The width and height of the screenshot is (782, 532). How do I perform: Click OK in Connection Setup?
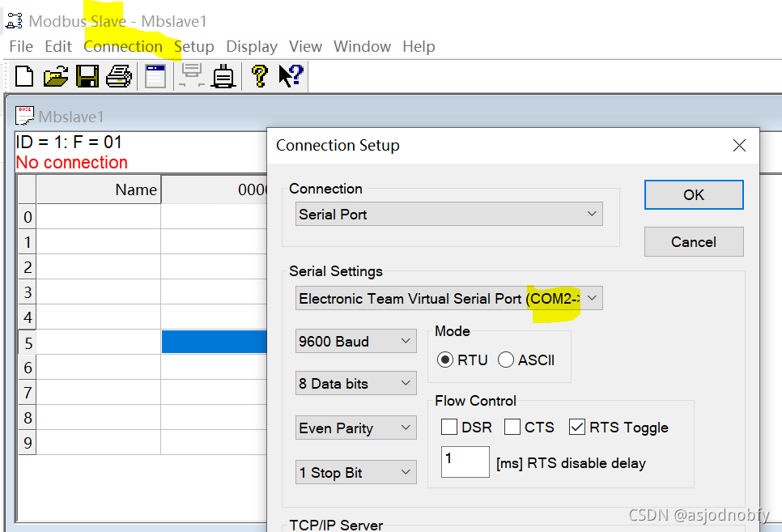694,194
